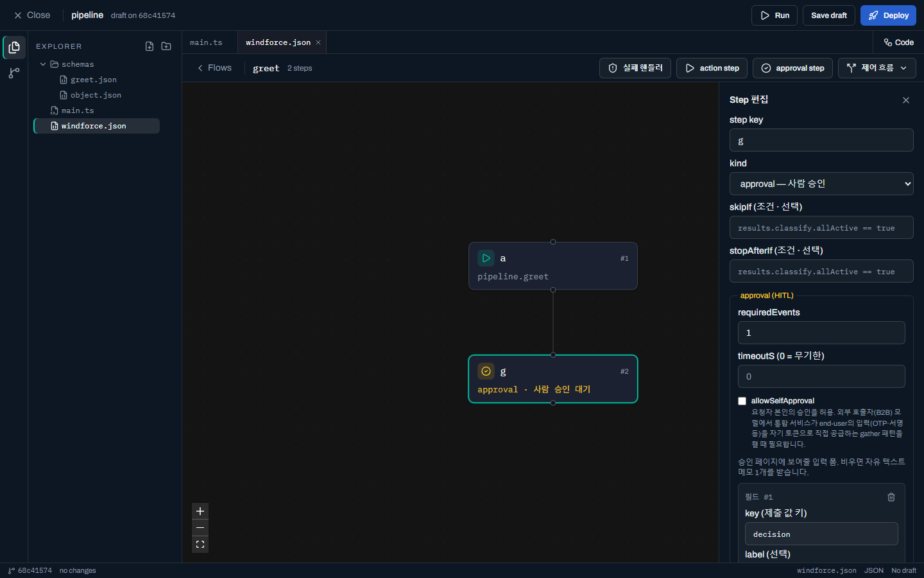924x578 pixels.
Task: Click the 'draft on 68c41574' label
Action: (143, 15)
